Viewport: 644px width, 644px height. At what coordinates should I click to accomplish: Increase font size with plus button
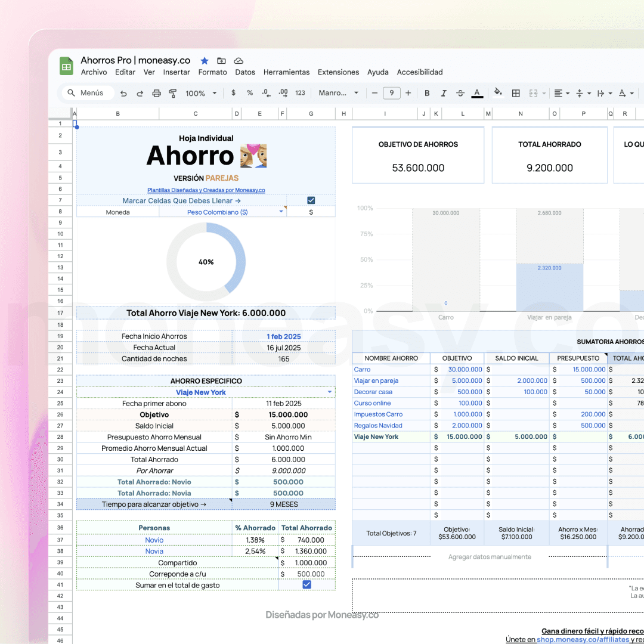point(408,93)
